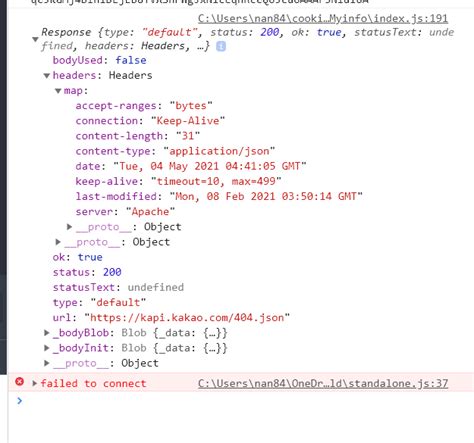474x443 pixels.
Task: Expand the last __proto__ Object entry
Action: click(x=47, y=363)
